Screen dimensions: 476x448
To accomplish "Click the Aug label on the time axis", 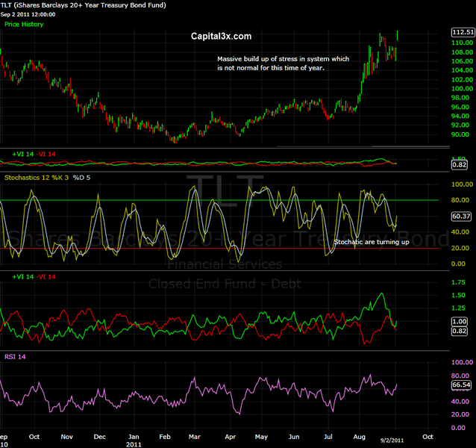I will click(x=357, y=435).
